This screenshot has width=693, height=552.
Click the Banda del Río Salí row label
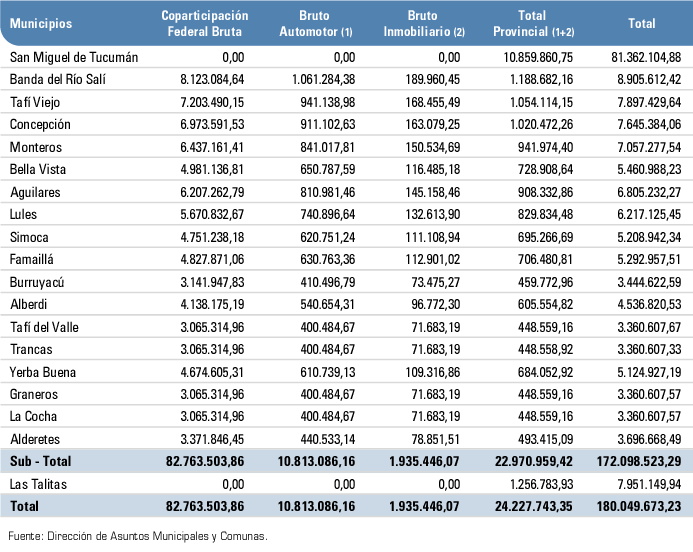57,79
